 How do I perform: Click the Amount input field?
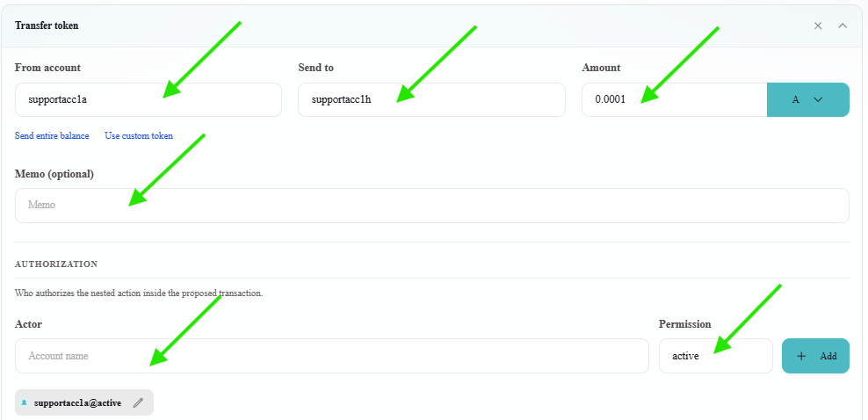pos(674,99)
